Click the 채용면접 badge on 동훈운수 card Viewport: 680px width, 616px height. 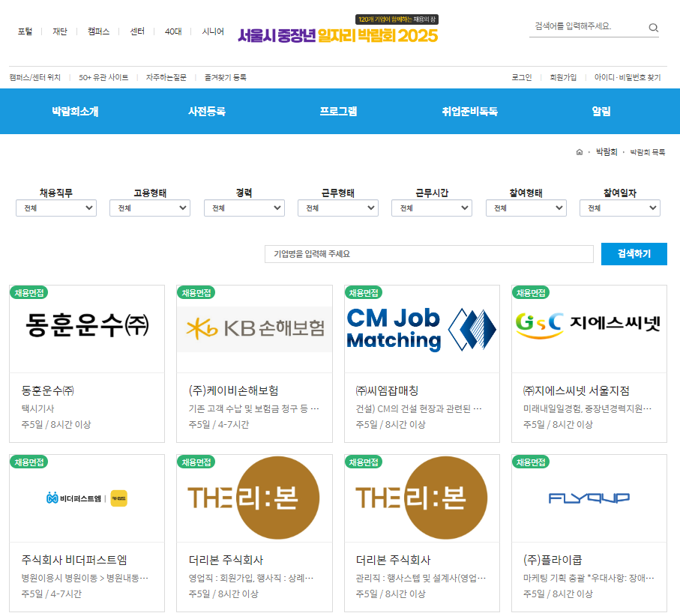(x=29, y=292)
